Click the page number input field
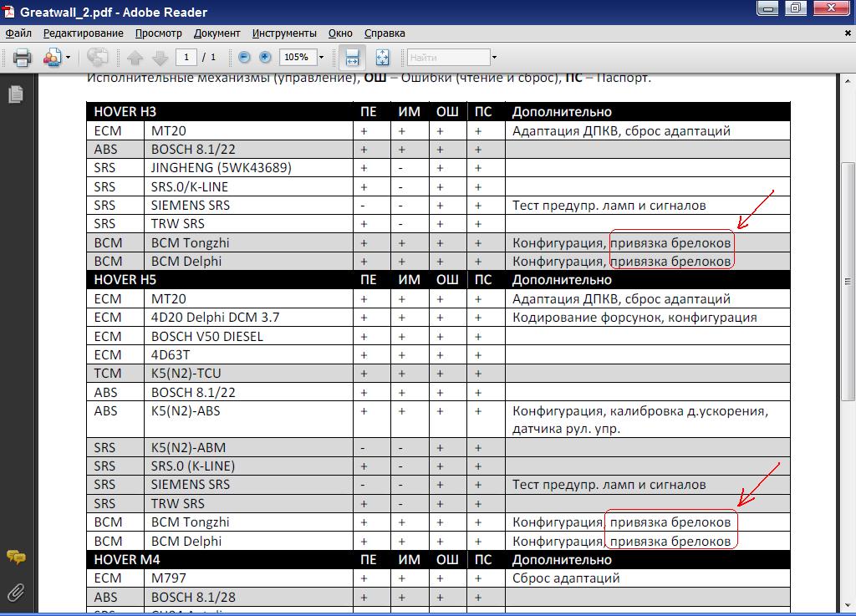The image size is (856, 616). 186,58
